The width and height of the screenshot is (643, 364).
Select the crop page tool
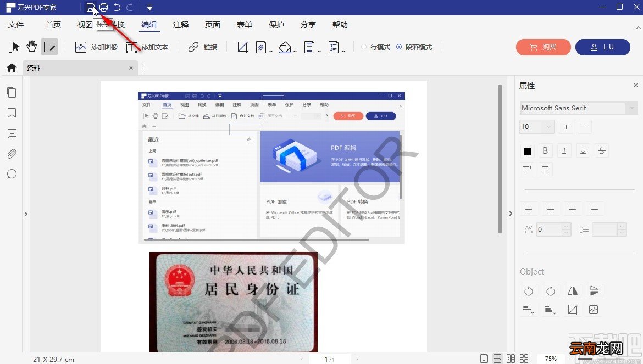(242, 47)
